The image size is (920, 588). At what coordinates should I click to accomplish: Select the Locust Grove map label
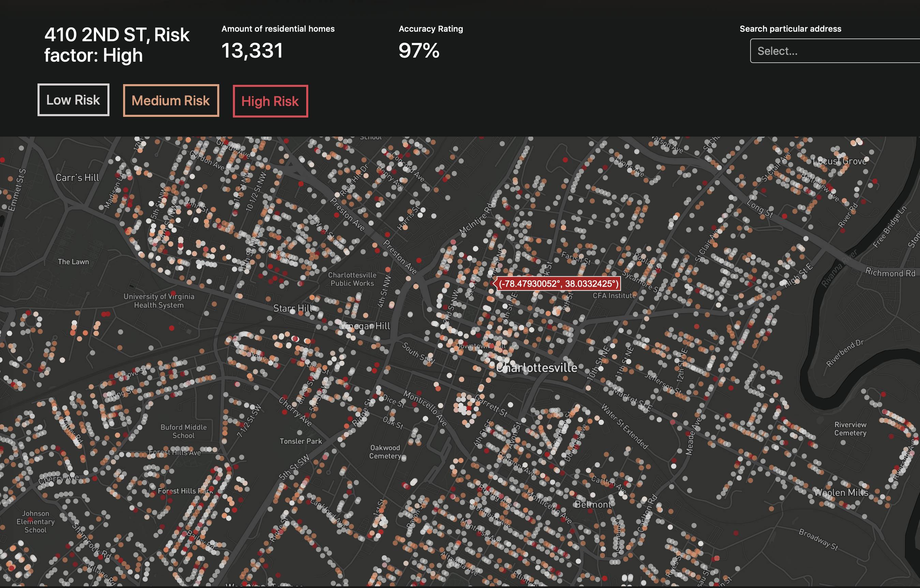click(x=840, y=161)
